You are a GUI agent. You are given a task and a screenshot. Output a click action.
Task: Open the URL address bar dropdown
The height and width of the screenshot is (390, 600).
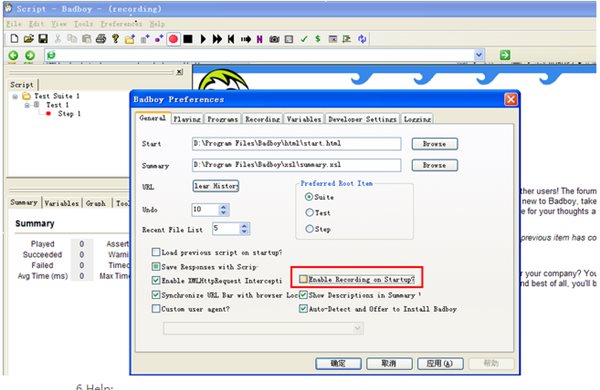coord(479,55)
